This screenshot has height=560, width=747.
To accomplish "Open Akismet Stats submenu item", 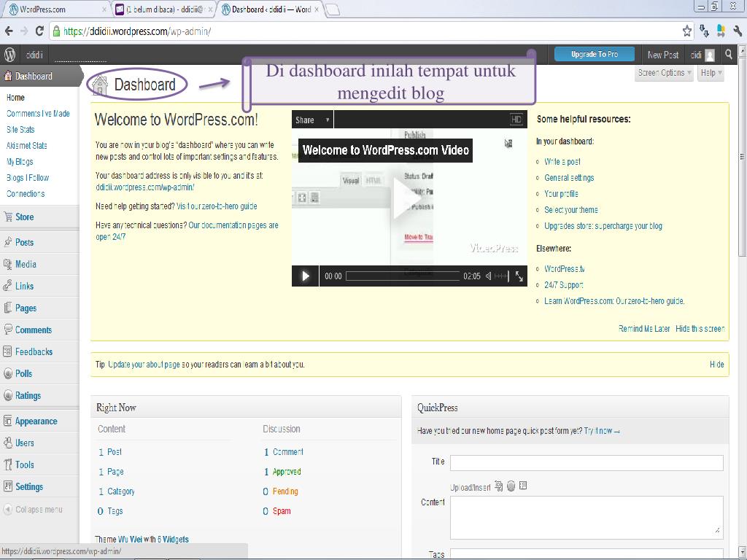I will (27, 146).
